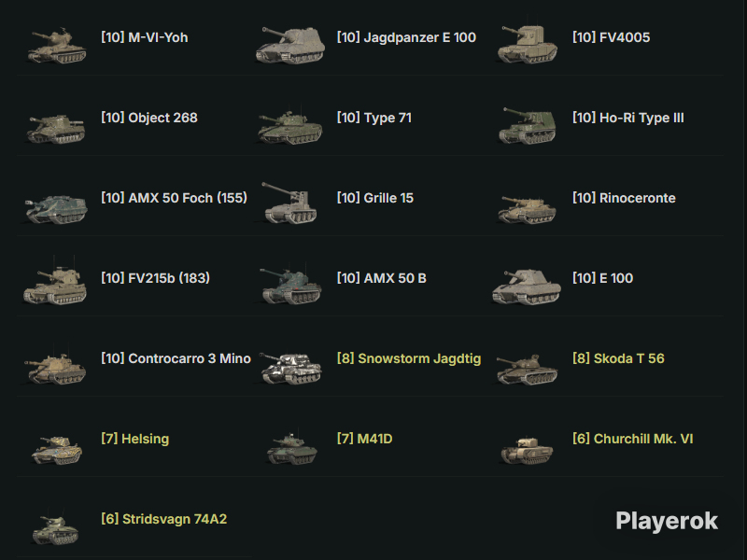Click the Playerok logo

(x=667, y=522)
